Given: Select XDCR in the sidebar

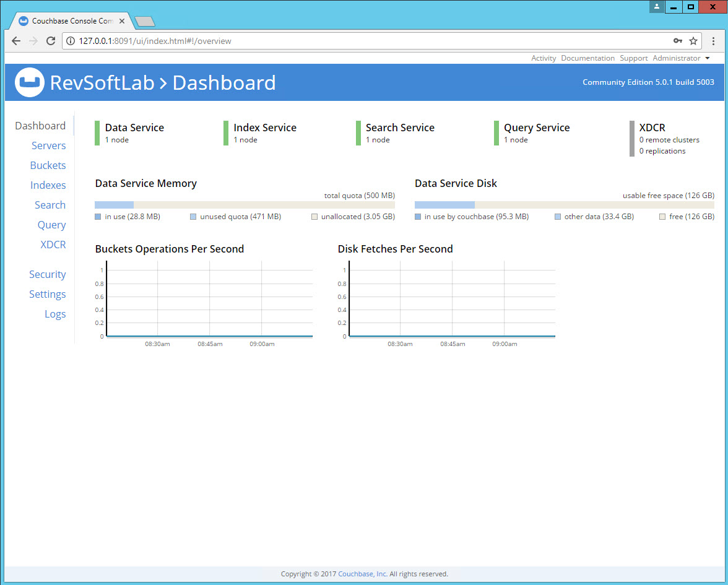Looking at the screenshot, I should coord(53,245).
